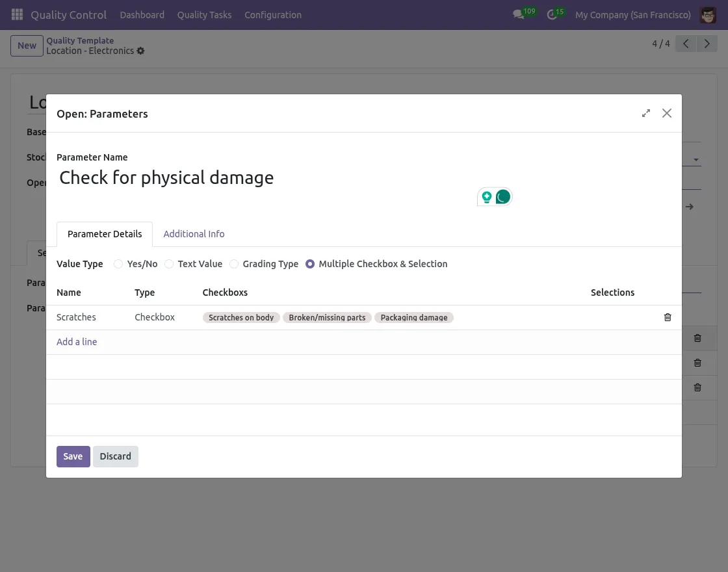Save the parameter changes
The height and width of the screenshot is (572, 728).
click(73, 456)
